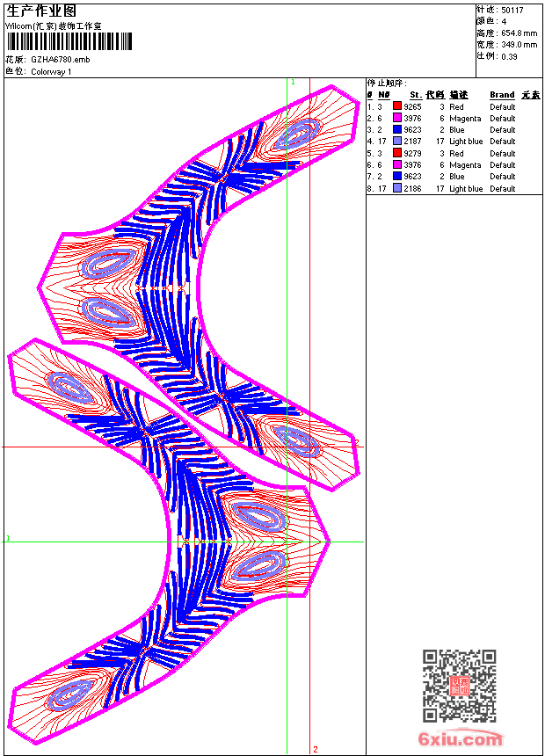This screenshot has height=756, width=545.
Task: Click marker 2 at bottom of red guideline
Action: (x=315, y=749)
